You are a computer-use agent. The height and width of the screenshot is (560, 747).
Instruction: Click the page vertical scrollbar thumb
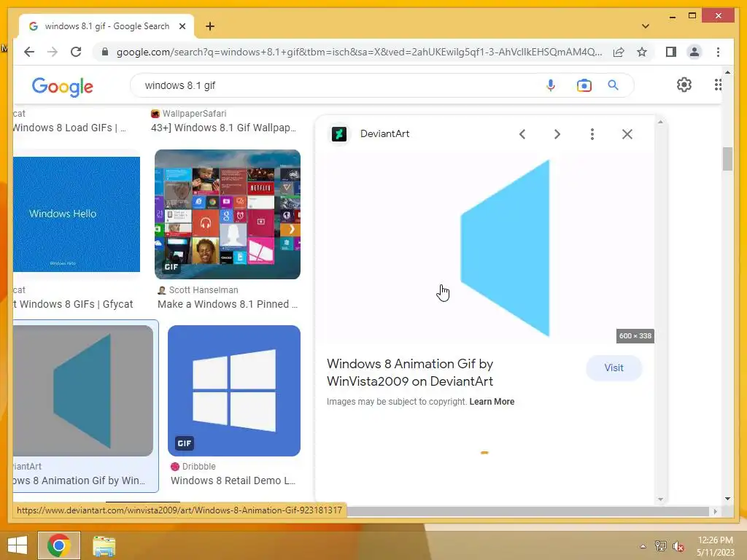pos(727,158)
